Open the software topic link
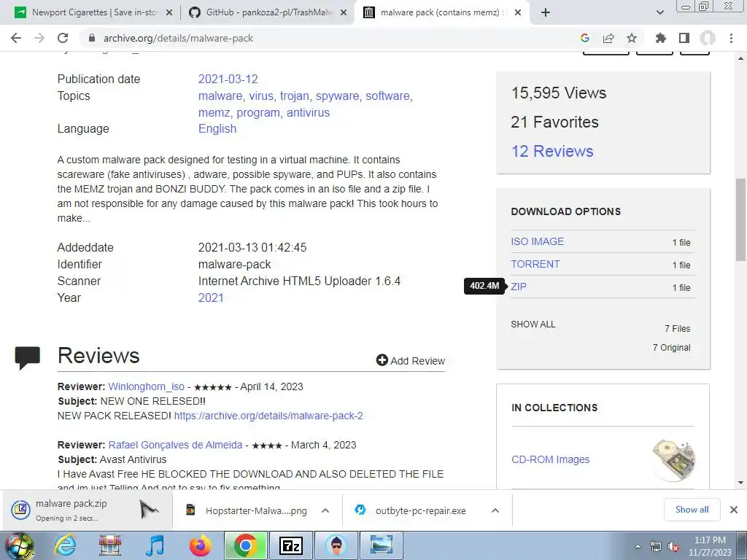The image size is (747, 560). (387, 96)
